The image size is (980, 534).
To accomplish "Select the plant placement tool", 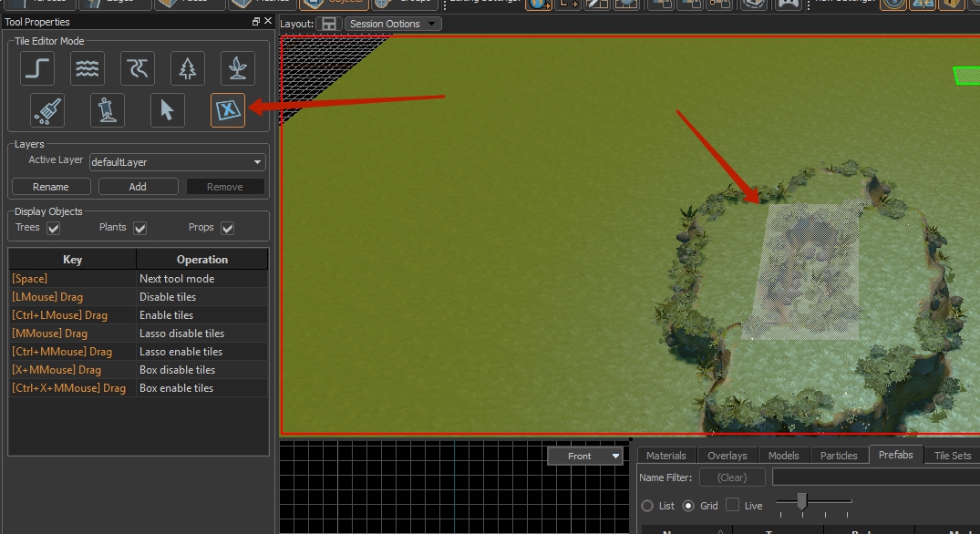I will coord(237,68).
